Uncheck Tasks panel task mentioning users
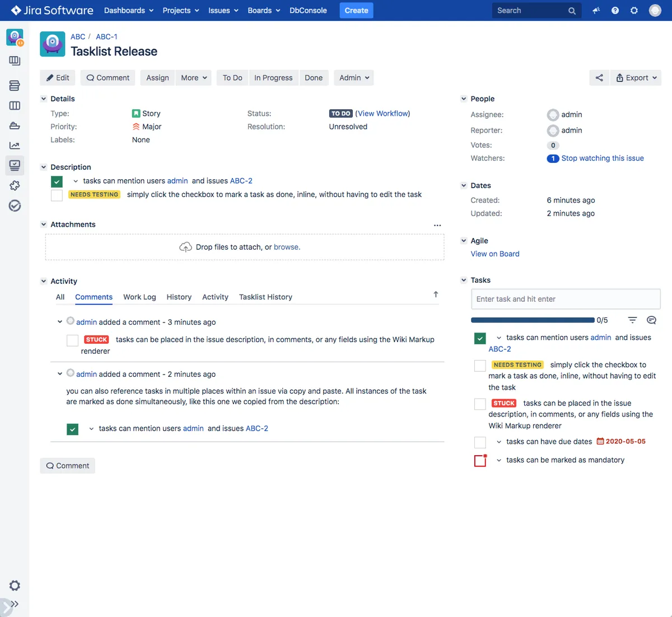 click(x=480, y=338)
